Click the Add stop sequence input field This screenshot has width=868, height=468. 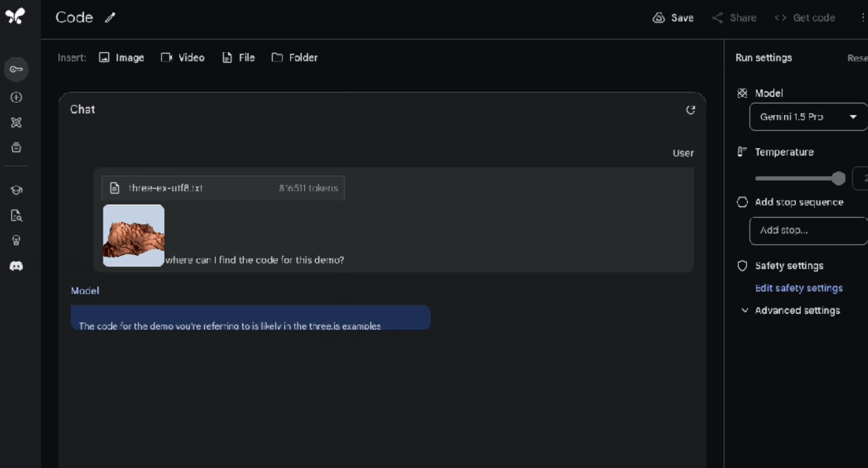[808, 231]
